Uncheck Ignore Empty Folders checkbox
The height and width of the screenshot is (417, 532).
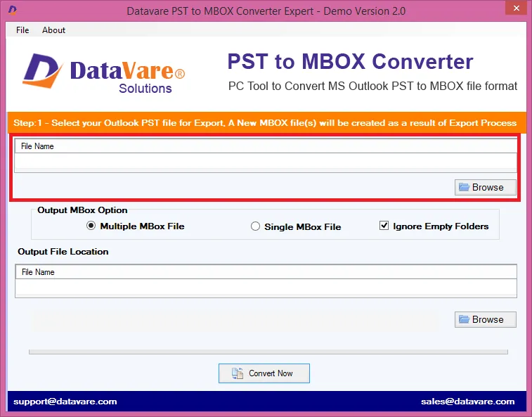pyautogui.click(x=384, y=226)
